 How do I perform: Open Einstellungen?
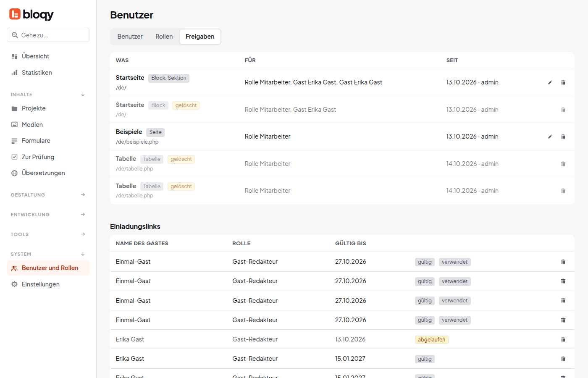pyautogui.click(x=48, y=284)
